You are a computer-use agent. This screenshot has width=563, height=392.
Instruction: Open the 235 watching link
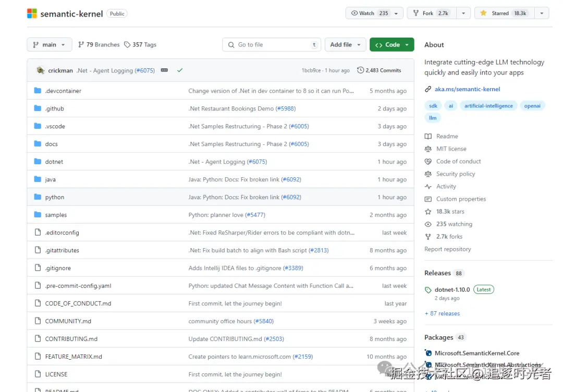[454, 224]
